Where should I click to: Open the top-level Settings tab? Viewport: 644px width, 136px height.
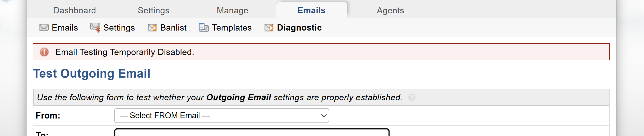pos(153,10)
